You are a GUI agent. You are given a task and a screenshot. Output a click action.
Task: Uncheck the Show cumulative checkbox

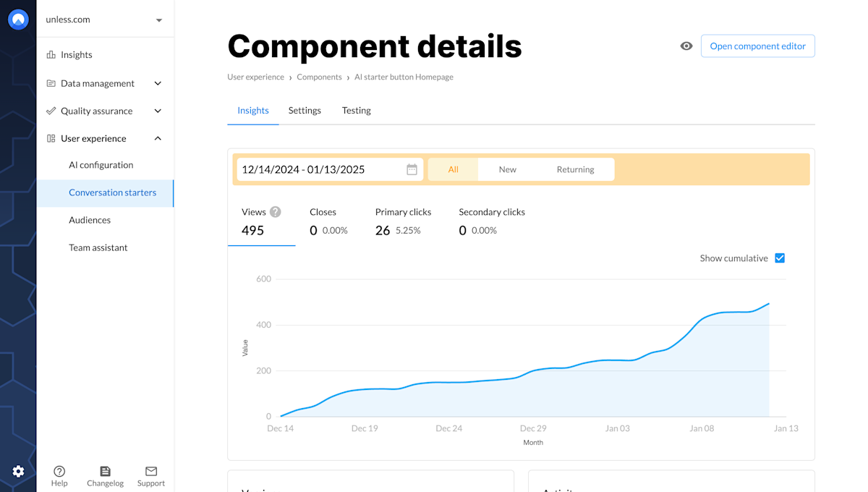[x=780, y=258]
